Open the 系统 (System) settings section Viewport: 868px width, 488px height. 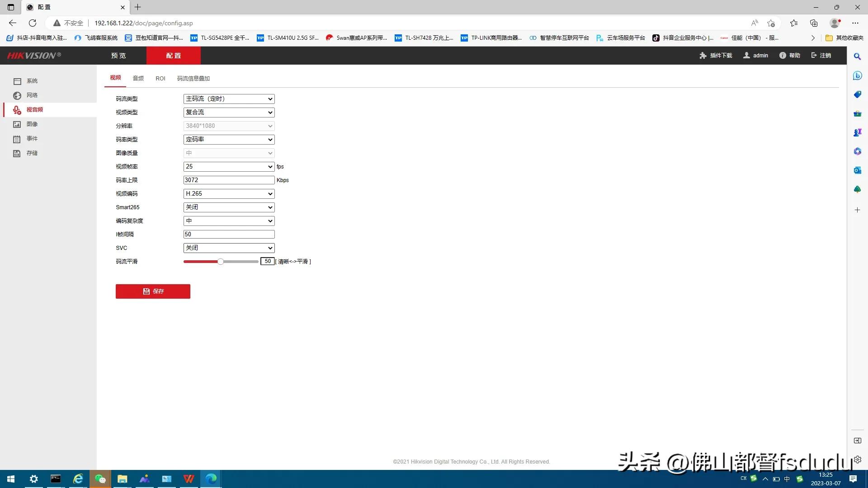(x=32, y=80)
